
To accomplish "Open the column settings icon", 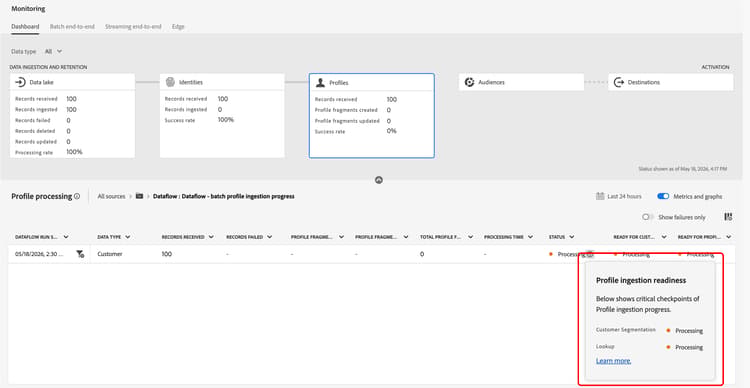I will pos(728,217).
